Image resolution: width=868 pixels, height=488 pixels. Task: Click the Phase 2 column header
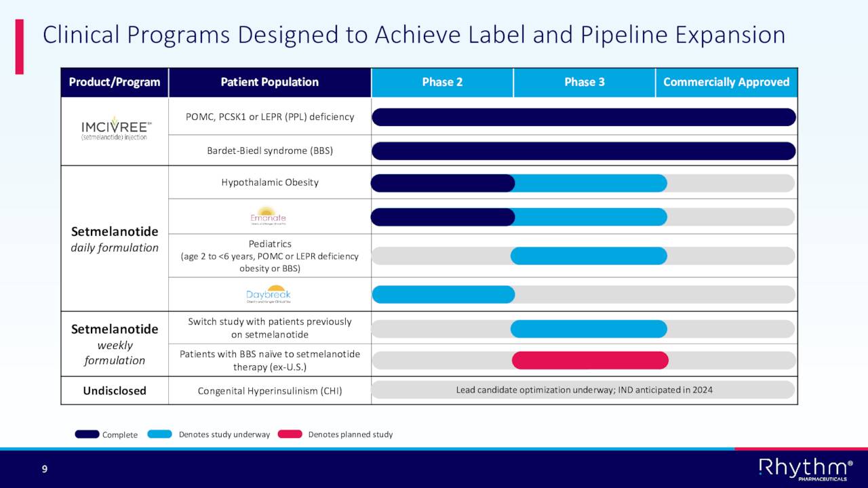[x=442, y=82]
